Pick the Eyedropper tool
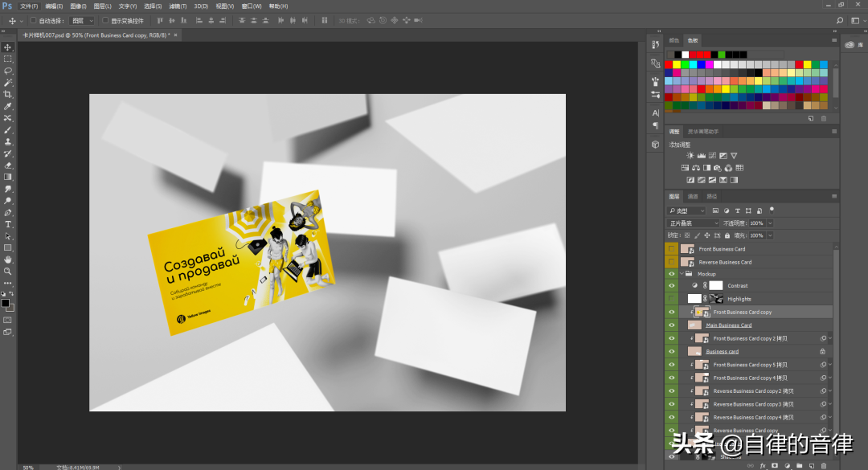 pyautogui.click(x=8, y=106)
